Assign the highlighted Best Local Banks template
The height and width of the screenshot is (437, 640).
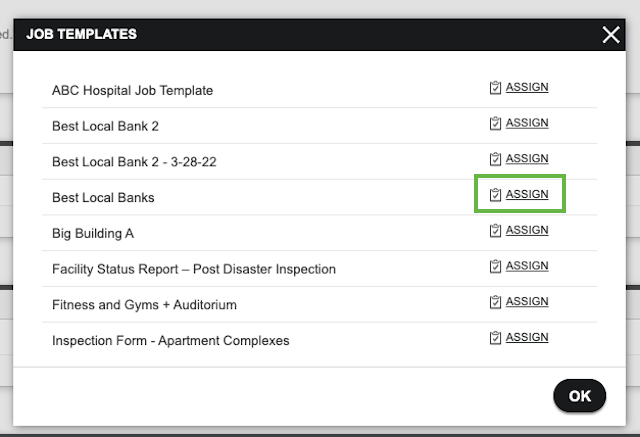527,194
